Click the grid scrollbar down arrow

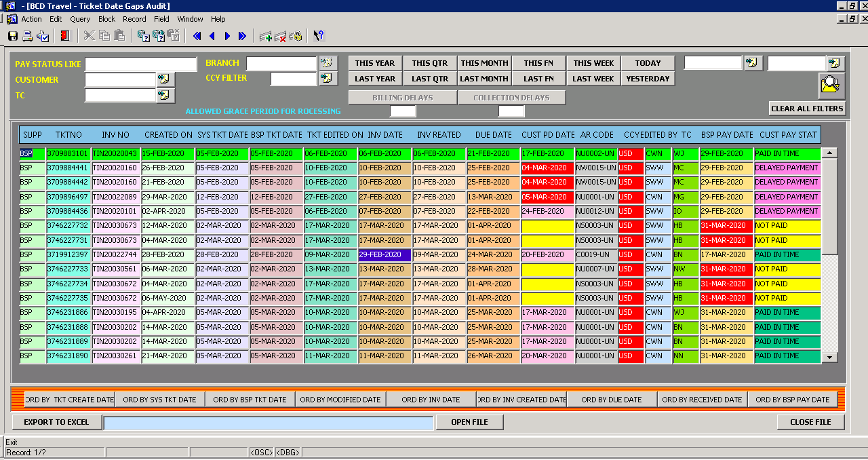(830, 357)
